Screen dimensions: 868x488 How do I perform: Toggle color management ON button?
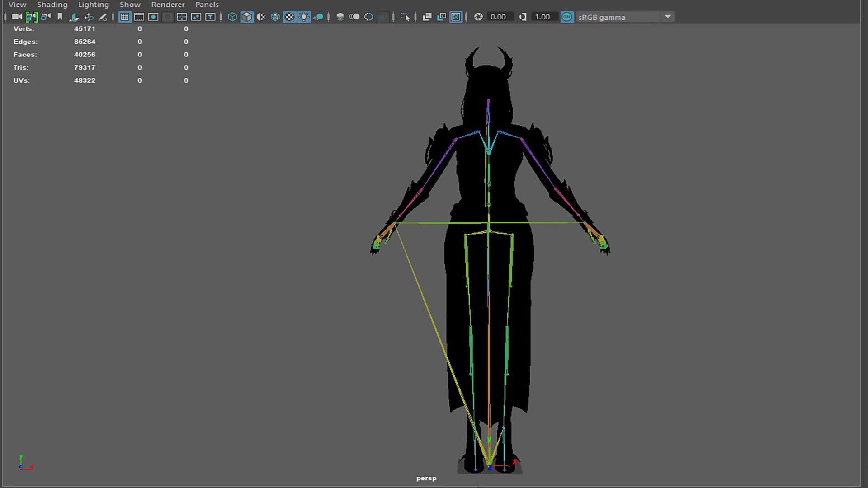[x=566, y=17]
